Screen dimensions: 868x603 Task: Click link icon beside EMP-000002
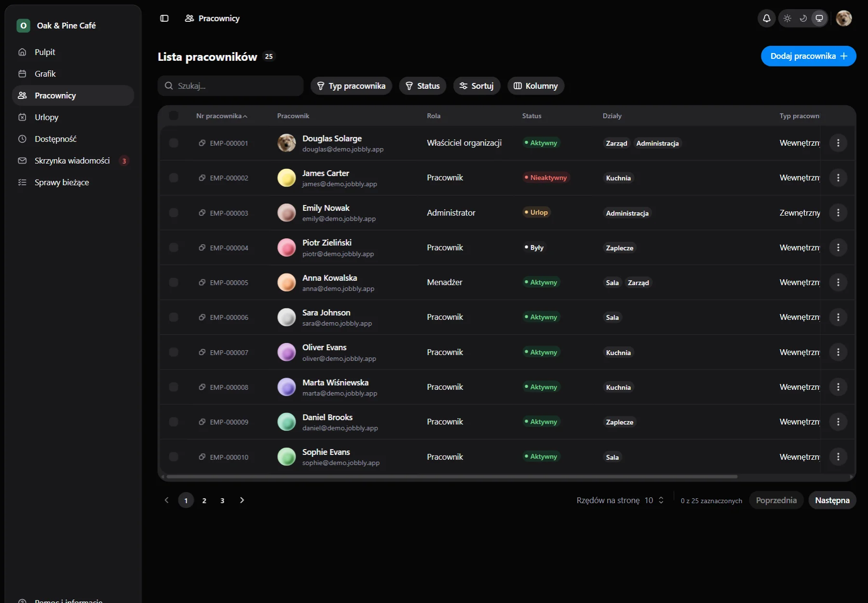click(202, 178)
